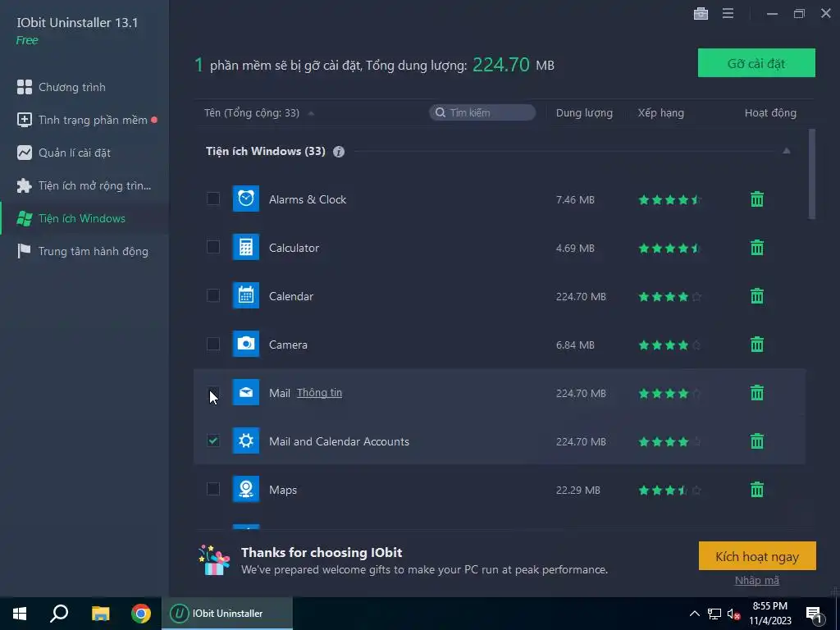Uncheck the Mail and Calendar Accounts checkbox
This screenshot has height=630, width=840.
(213, 441)
